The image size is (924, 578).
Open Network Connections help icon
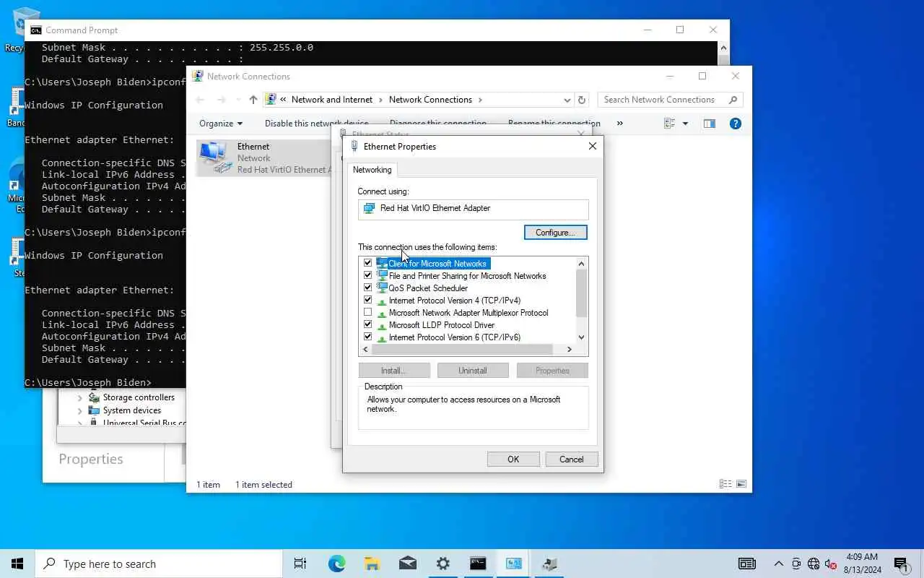735,124
